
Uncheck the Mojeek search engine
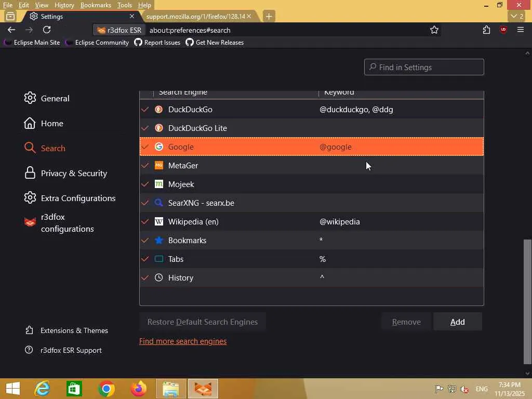point(145,184)
